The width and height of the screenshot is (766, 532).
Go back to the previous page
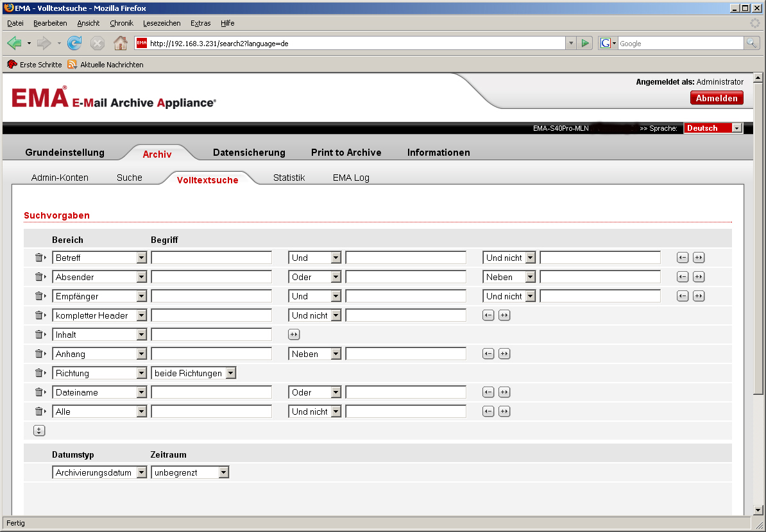[x=15, y=44]
